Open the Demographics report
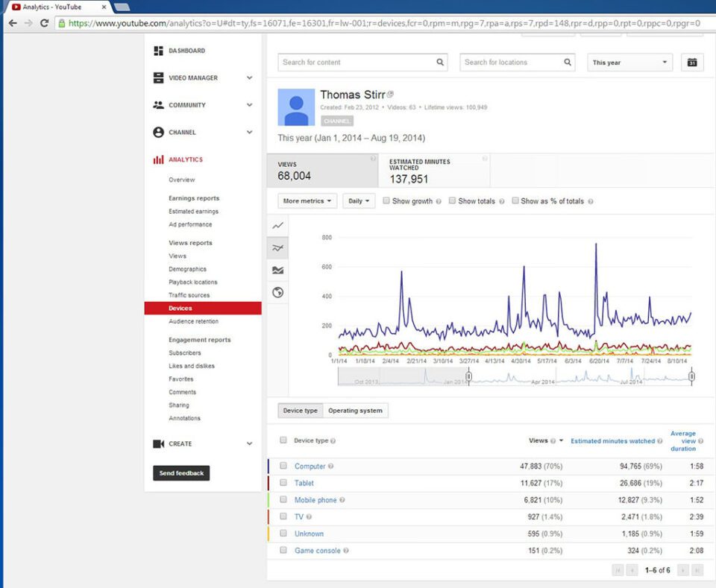 188,269
